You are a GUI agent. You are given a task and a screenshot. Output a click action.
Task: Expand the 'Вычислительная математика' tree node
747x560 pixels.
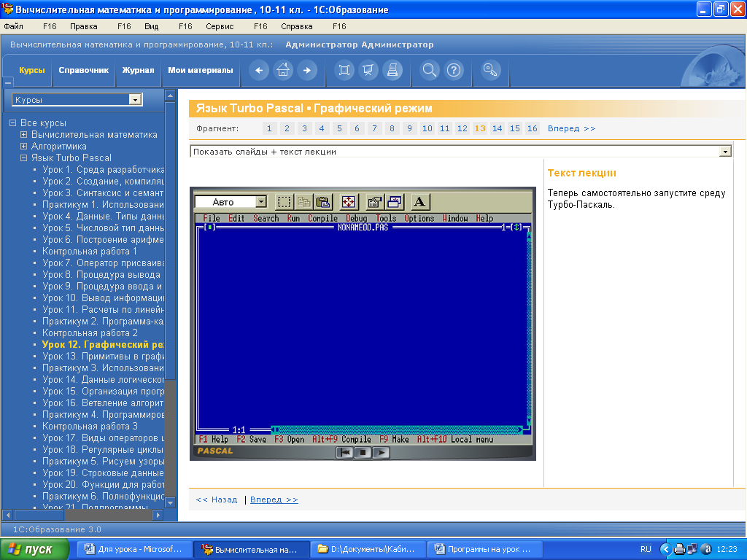(23, 134)
